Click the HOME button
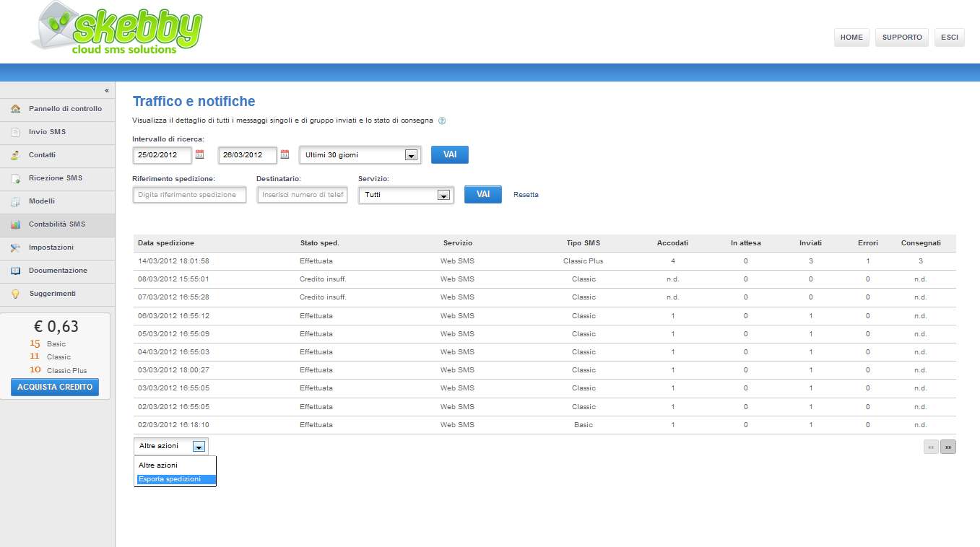Viewport: 980px width, 547px height. 851,38
